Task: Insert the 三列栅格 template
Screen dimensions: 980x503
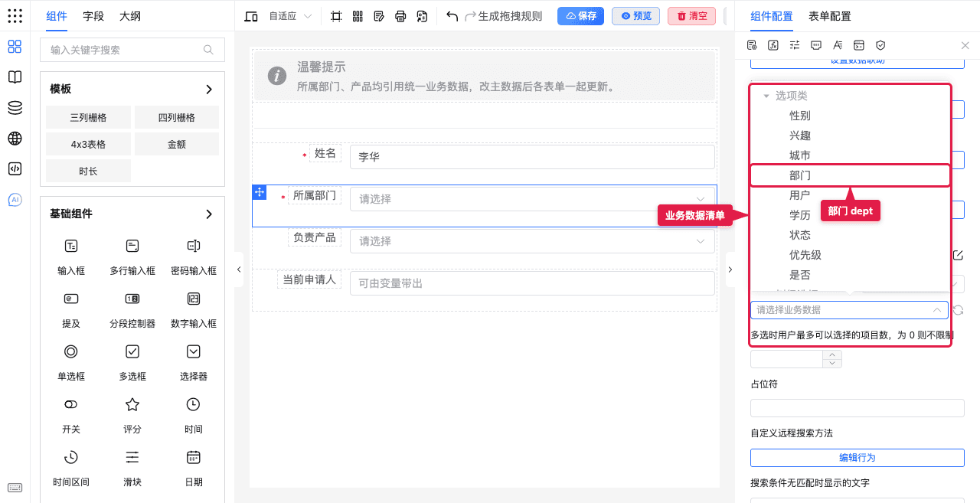Action: pos(88,118)
